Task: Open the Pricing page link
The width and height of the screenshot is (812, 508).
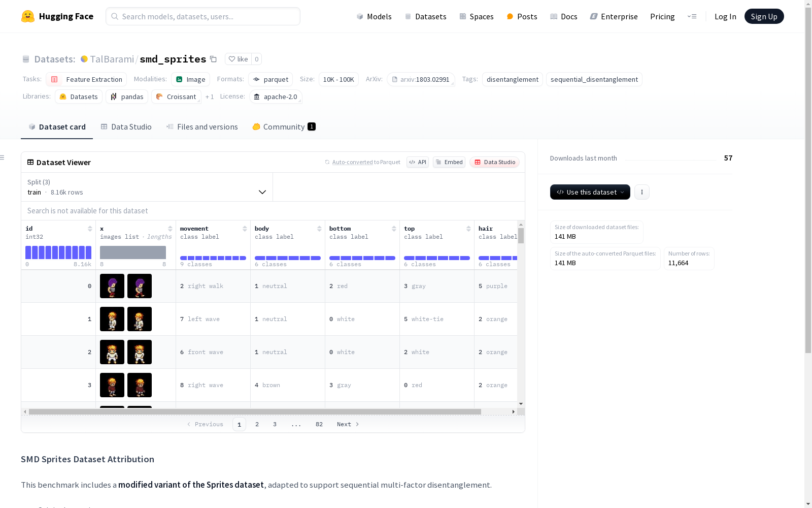Action: coord(662,16)
